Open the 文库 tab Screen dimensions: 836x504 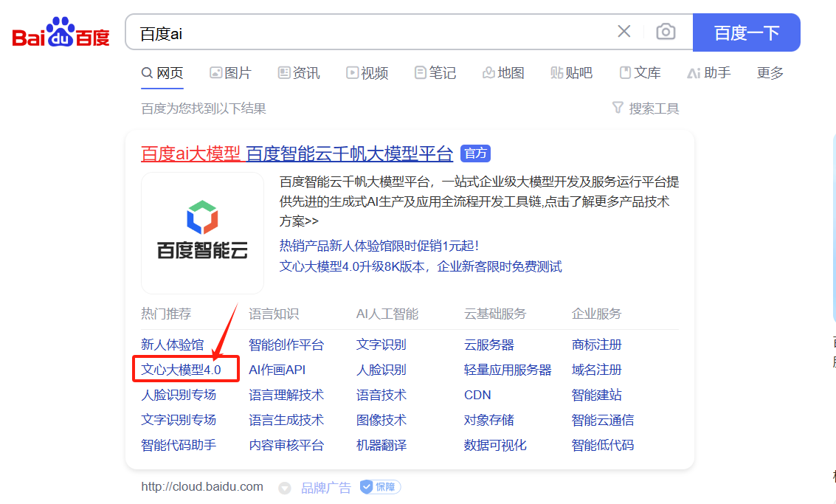[640, 73]
